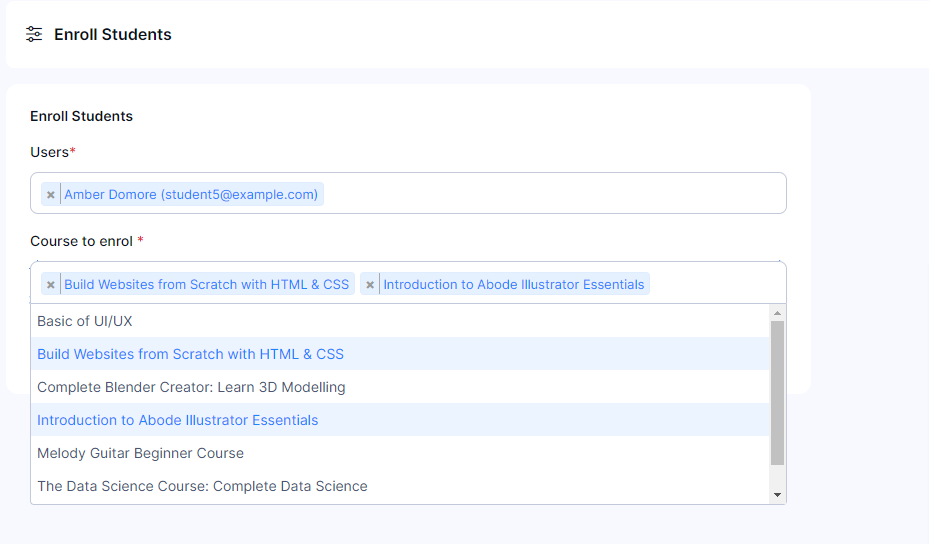Choose Basic of UI/UX from the course list

tap(85, 321)
